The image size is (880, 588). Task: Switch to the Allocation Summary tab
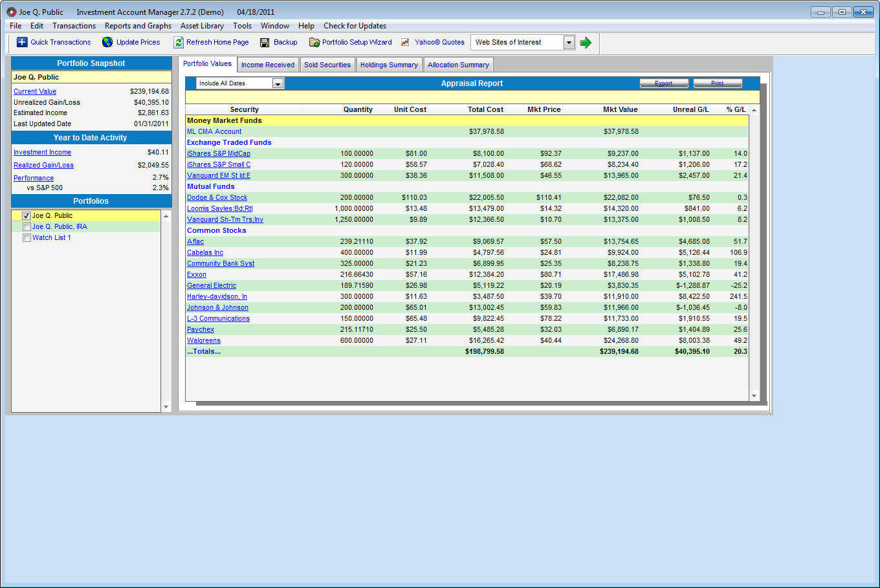458,65
